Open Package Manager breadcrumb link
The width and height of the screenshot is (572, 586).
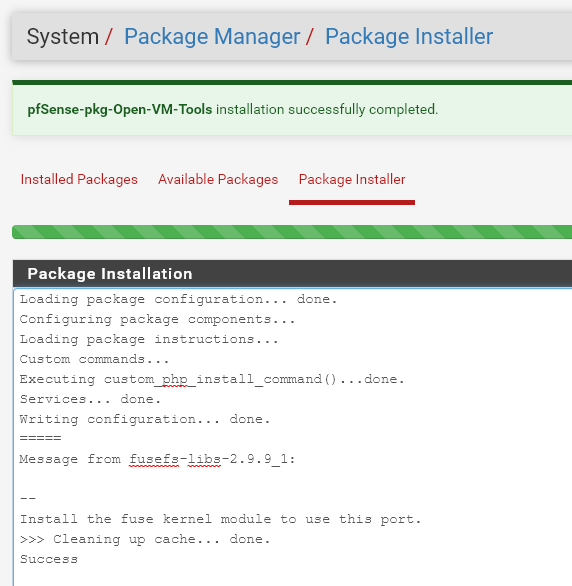click(x=212, y=37)
